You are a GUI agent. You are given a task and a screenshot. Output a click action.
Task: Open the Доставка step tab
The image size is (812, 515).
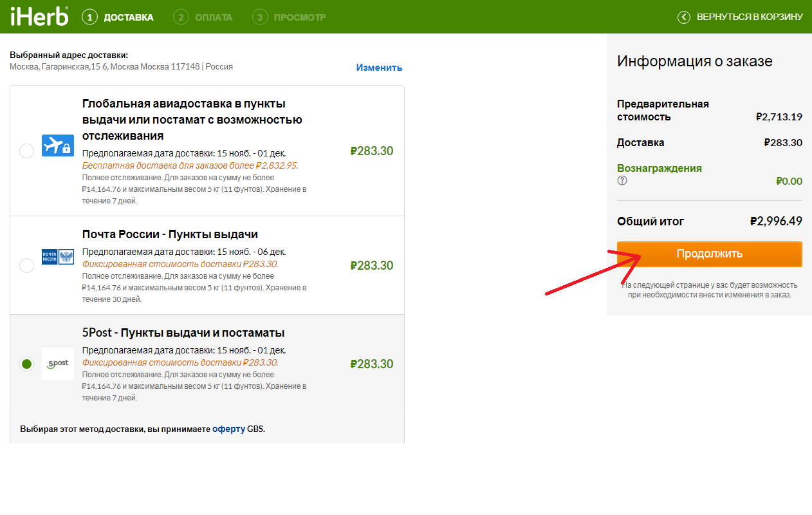pos(129,17)
